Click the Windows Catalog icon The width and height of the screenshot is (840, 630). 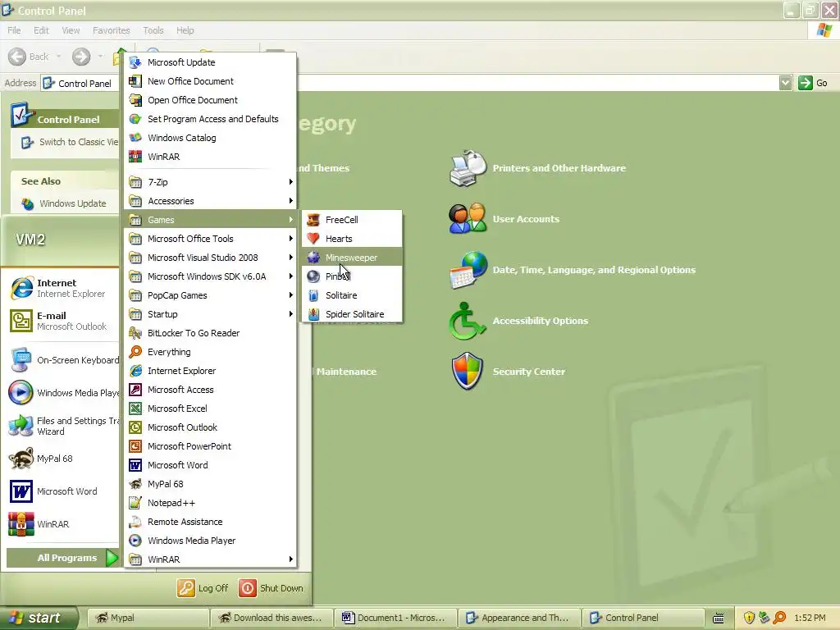[135, 138]
